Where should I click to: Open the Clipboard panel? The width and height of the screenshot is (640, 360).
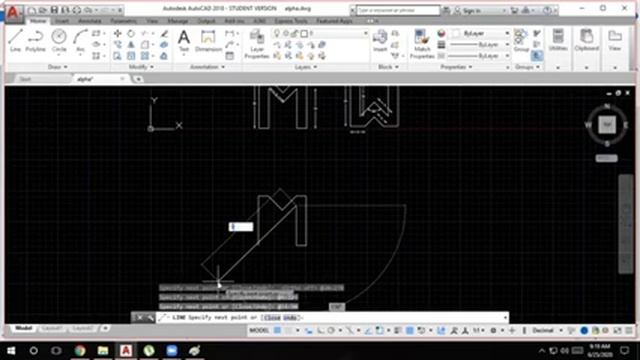(587, 40)
